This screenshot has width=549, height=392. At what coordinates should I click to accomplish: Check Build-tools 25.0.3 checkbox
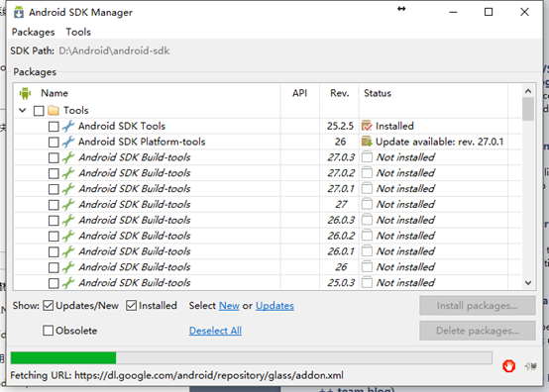pos(54,283)
